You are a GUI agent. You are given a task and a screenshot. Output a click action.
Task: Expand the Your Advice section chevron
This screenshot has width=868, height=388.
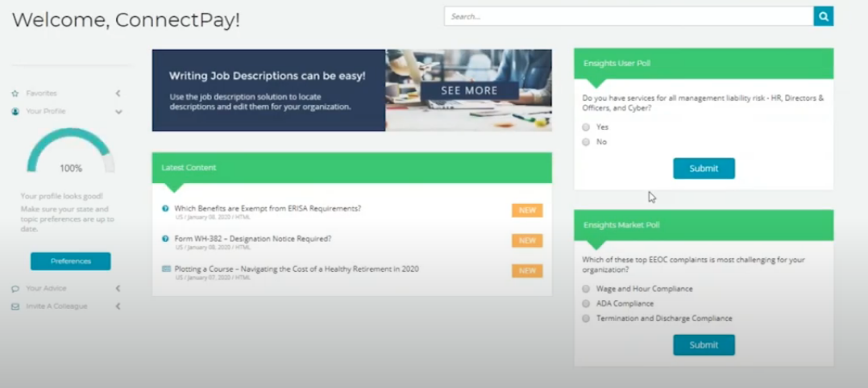pos(118,289)
